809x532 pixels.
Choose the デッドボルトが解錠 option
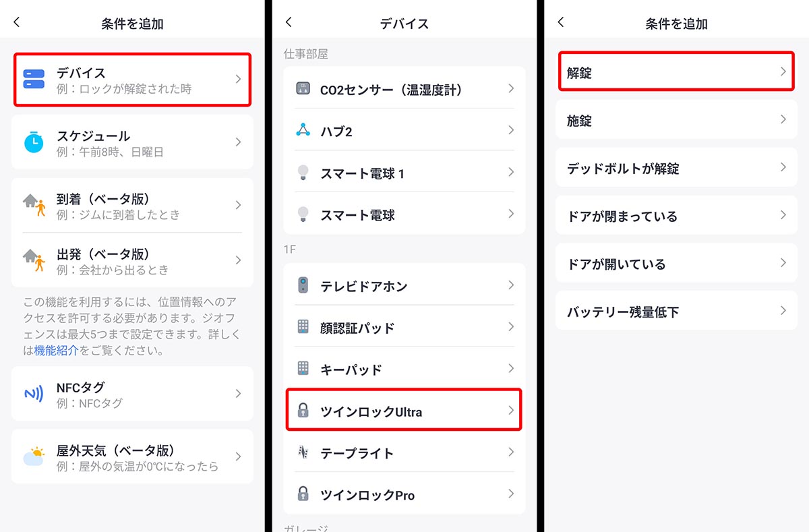[676, 168]
